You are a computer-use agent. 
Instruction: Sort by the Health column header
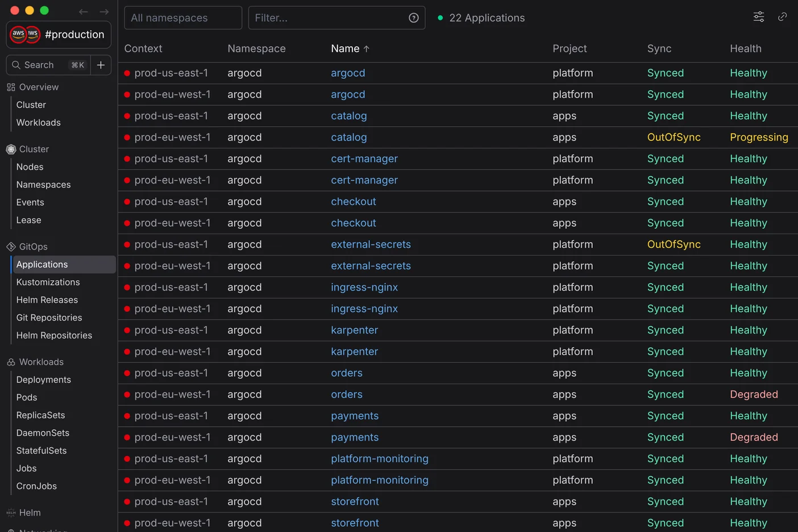click(x=746, y=49)
